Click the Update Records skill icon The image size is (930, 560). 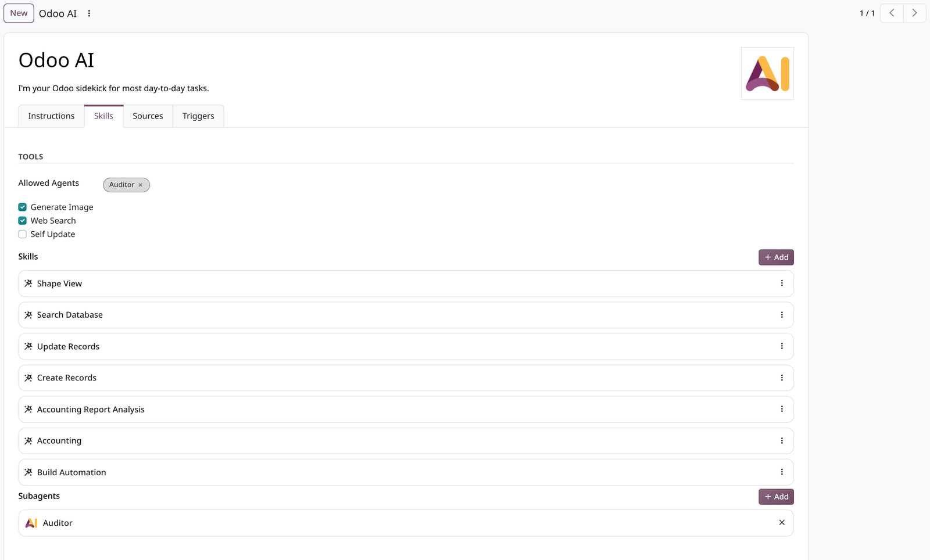point(28,346)
